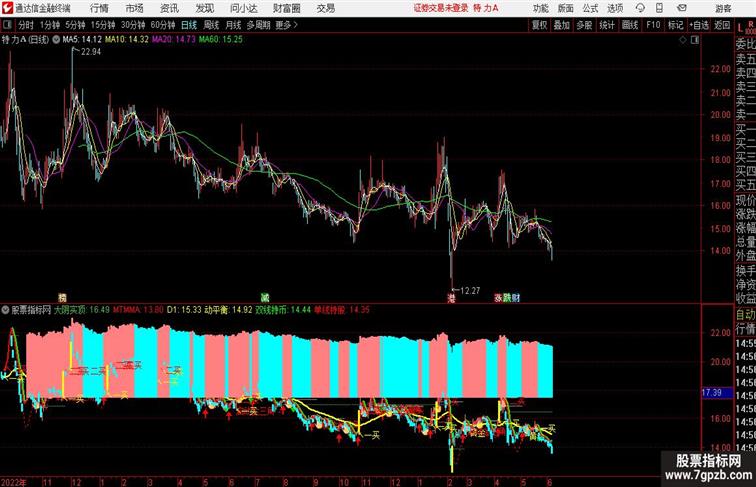
Task: Open the 行情 menu
Action: tap(99, 8)
